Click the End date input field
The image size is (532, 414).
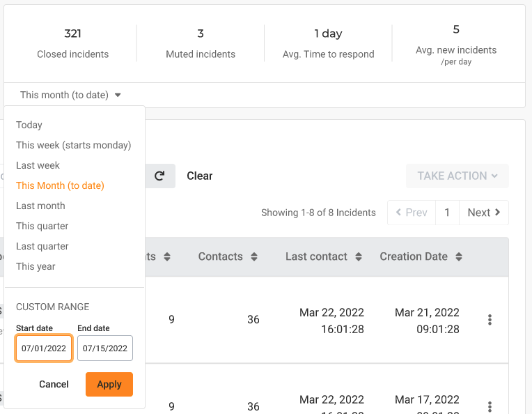pyautogui.click(x=105, y=348)
